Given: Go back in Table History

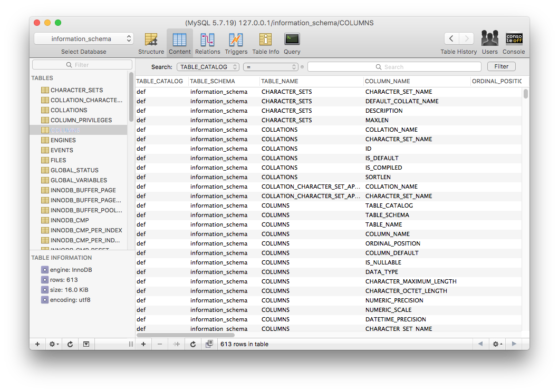Looking at the screenshot, I should (x=451, y=38).
